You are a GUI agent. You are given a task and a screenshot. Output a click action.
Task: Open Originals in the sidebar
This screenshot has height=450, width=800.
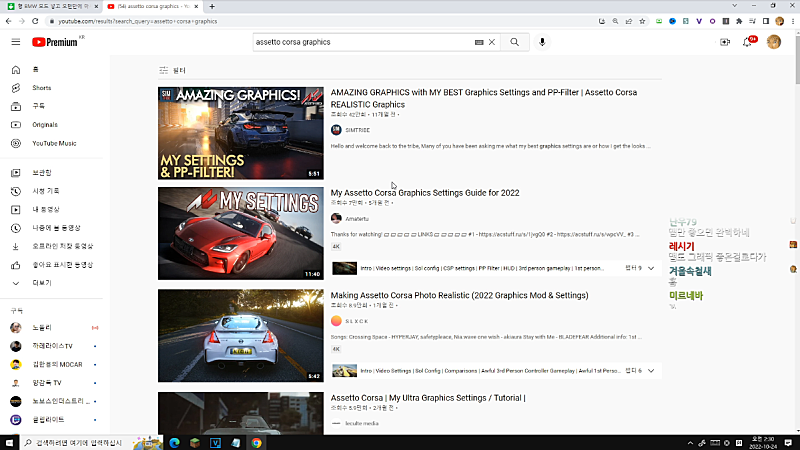[44, 125]
